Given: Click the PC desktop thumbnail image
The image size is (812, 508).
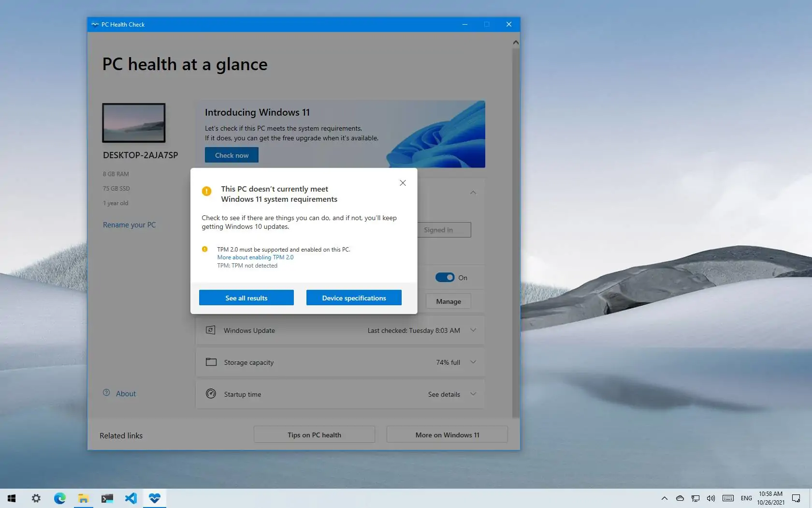Looking at the screenshot, I should coord(134,123).
